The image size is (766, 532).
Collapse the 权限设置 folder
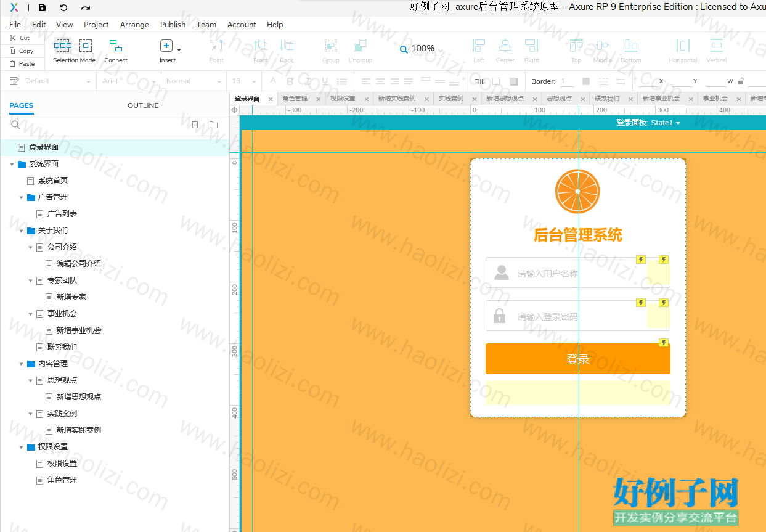(x=21, y=447)
